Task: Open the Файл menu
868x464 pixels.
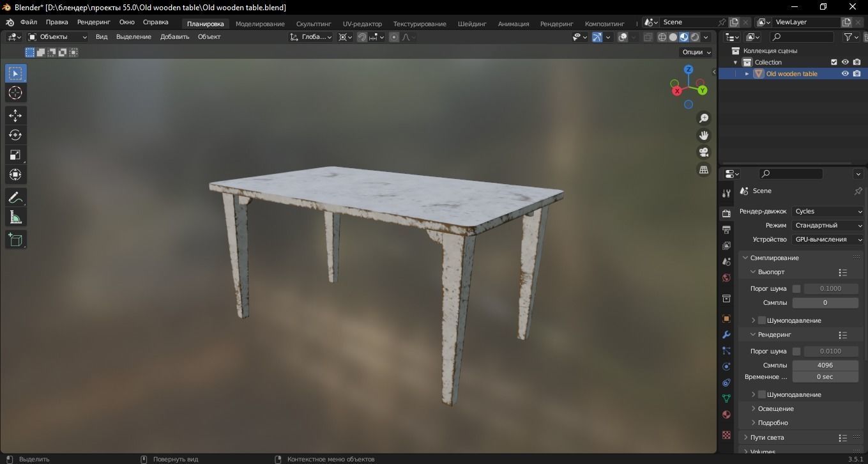Action: (29, 22)
